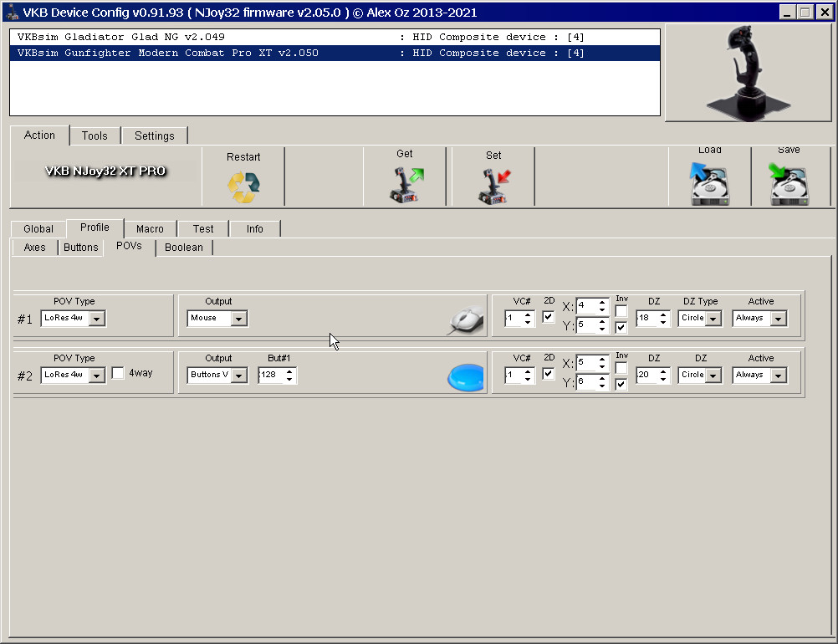
Task: Increase But#1 value with up arrow
Action: point(289,371)
